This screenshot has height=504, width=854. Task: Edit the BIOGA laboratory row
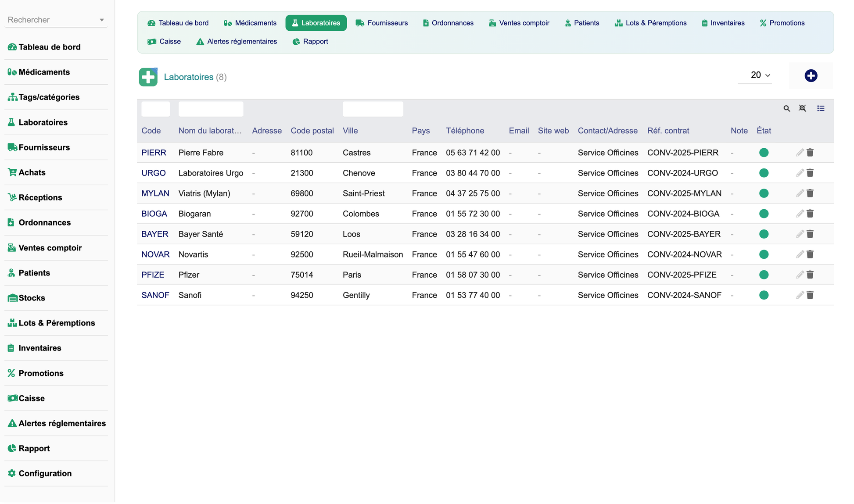coord(800,214)
